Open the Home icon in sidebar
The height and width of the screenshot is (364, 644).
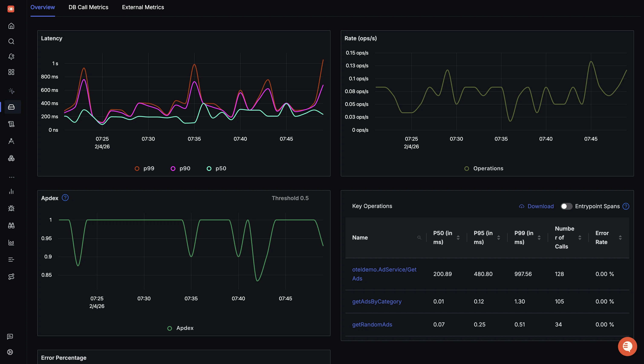[11, 26]
